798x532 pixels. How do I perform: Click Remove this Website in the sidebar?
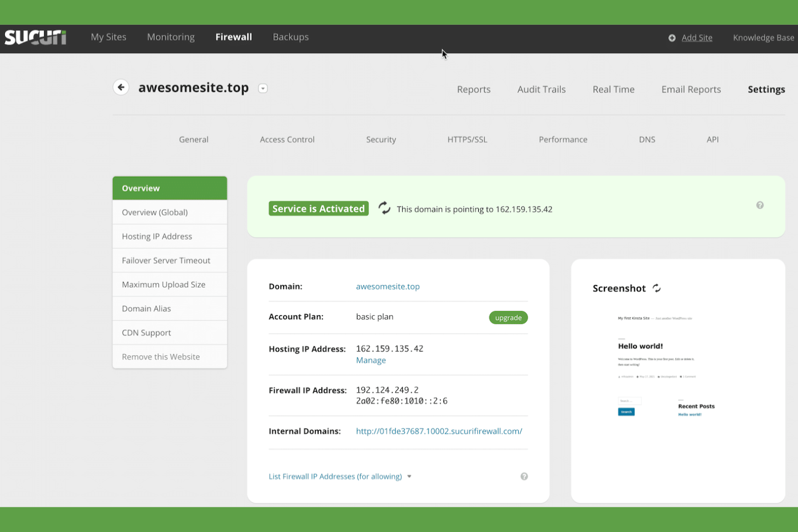170,357
